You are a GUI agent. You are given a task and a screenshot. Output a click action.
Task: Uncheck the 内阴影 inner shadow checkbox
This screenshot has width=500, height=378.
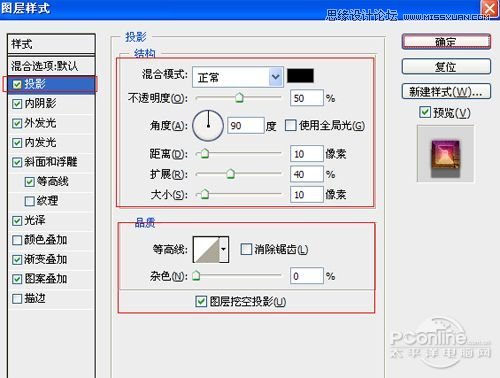(x=17, y=104)
